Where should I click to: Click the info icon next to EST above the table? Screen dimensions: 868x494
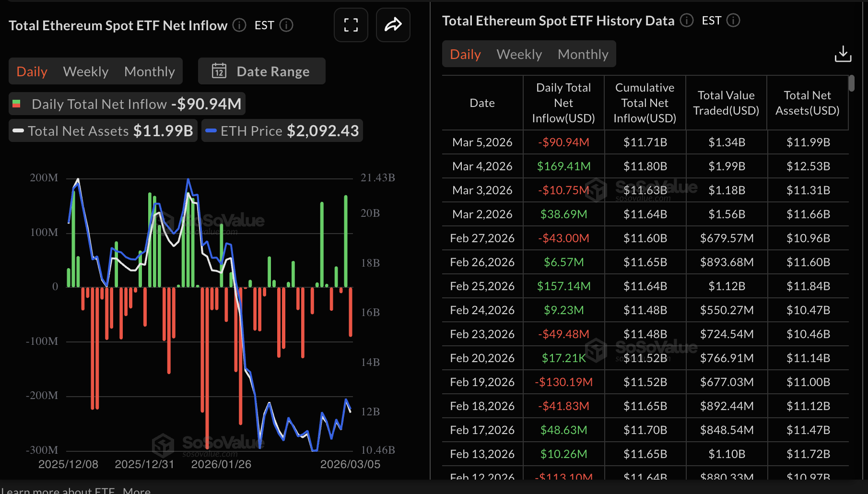[x=733, y=20]
